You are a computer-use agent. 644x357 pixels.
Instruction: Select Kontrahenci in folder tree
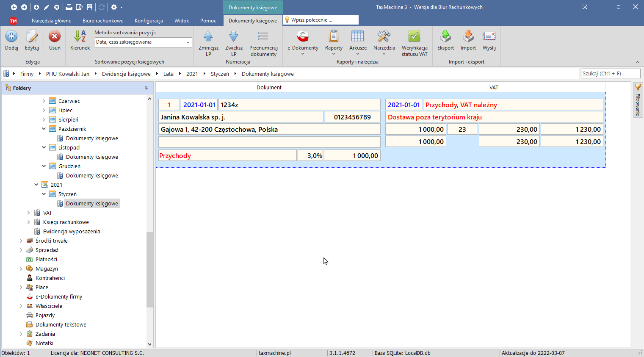click(x=50, y=278)
